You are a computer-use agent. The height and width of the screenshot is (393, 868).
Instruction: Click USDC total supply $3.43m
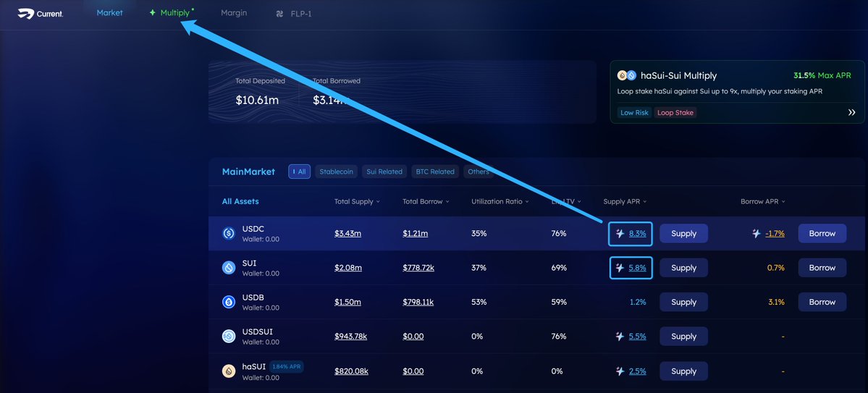347,234
